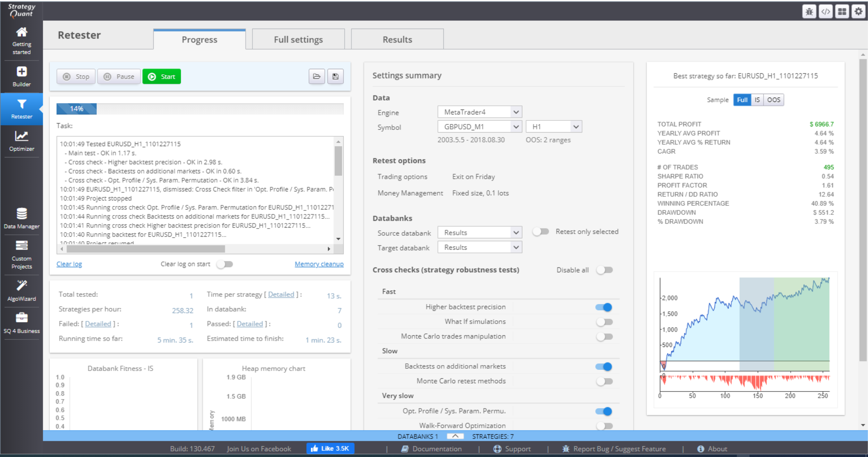
Task: Open Getting started from sidebar
Action: [22, 40]
